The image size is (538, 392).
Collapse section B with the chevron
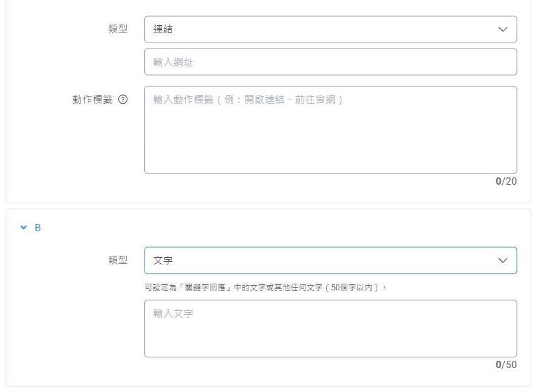click(x=23, y=227)
